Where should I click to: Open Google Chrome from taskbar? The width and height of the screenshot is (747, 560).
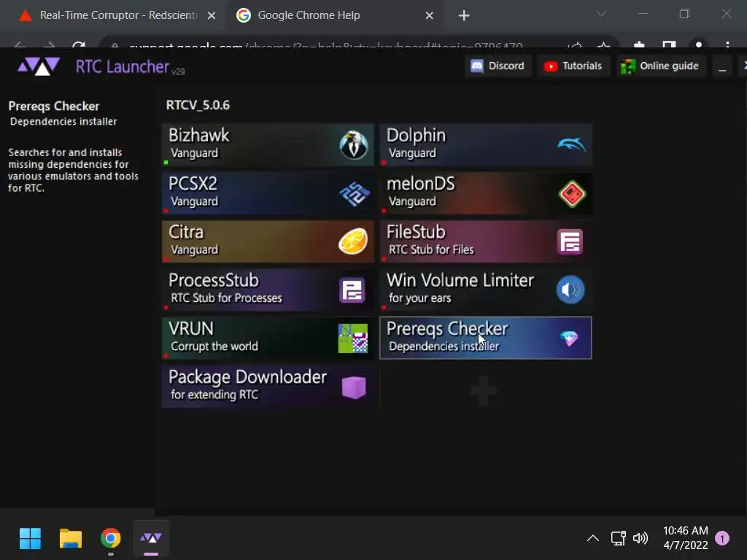tap(111, 539)
